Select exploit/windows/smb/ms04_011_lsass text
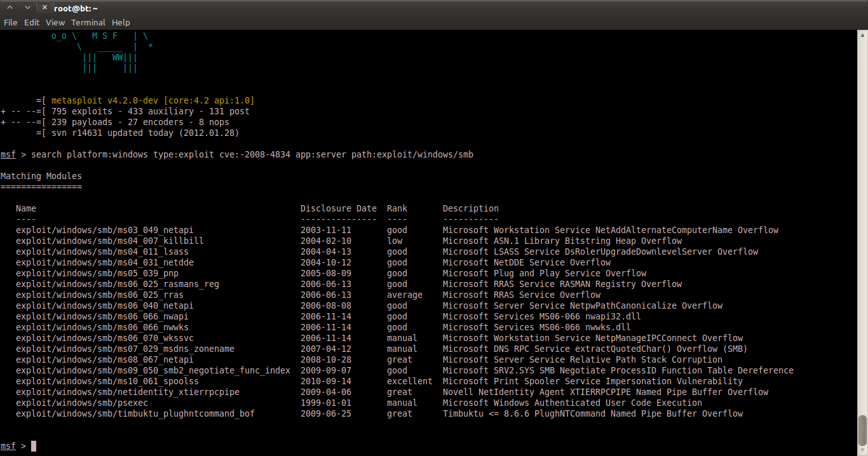This screenshot has height=456, width=868. [x=102, y=251]
